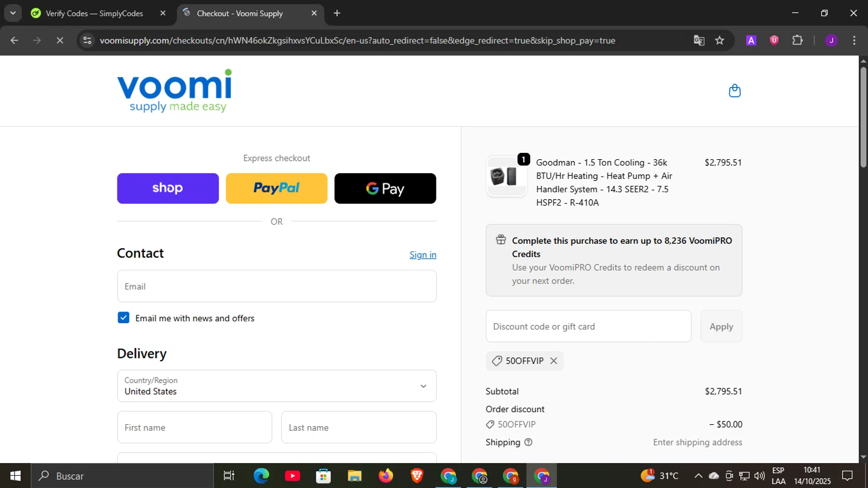Remove the 50OFFVIP discount tag

point(554,361)
